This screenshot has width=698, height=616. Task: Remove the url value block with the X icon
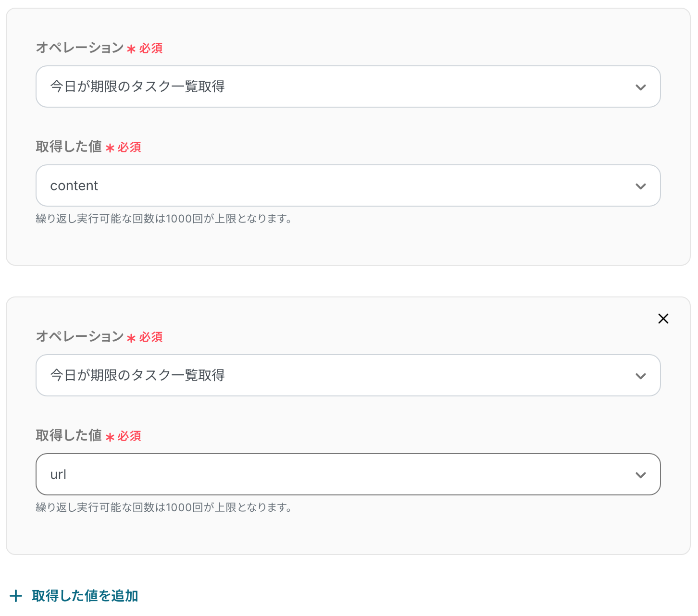tap(663, 319)
